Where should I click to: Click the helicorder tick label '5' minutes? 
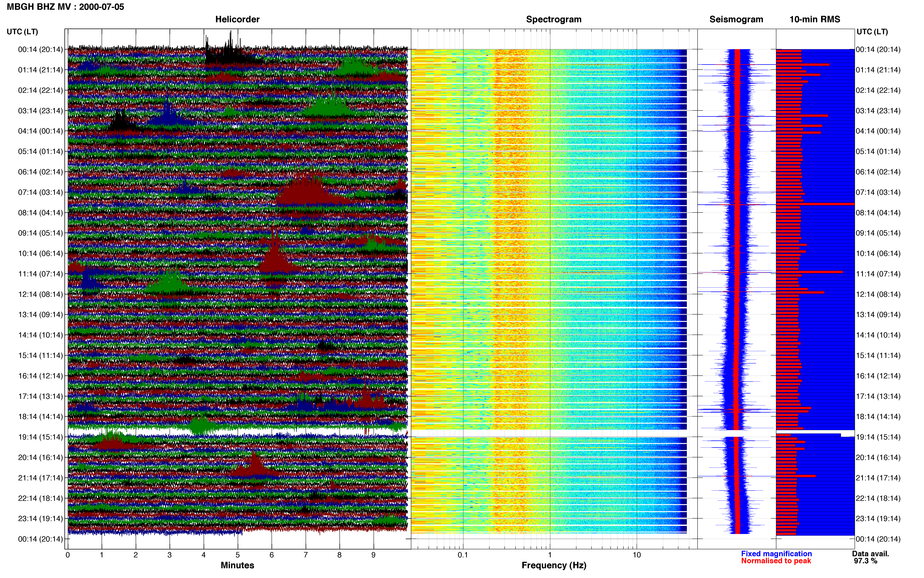pos(238,555)
